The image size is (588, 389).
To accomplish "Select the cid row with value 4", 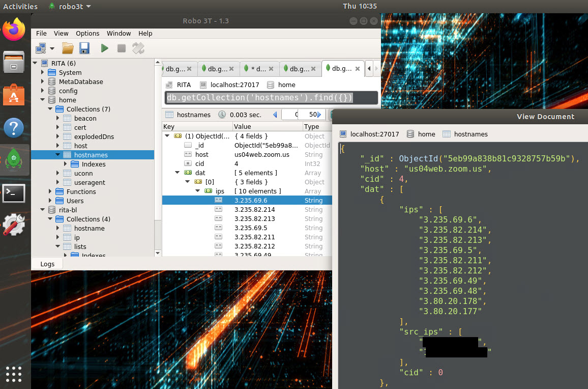I will tap(247, 164).
